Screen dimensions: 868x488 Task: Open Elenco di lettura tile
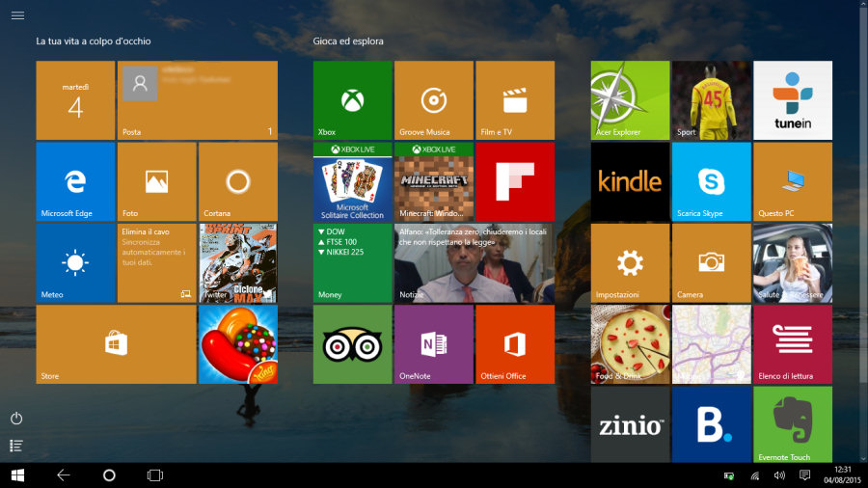tap(793, 344)
